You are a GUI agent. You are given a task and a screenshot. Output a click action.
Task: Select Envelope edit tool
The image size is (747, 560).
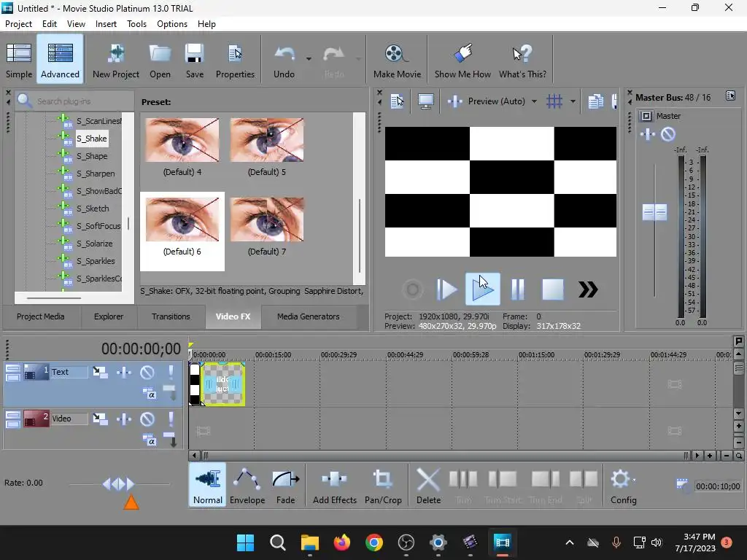pyautogui.click(x=247, y=485)
